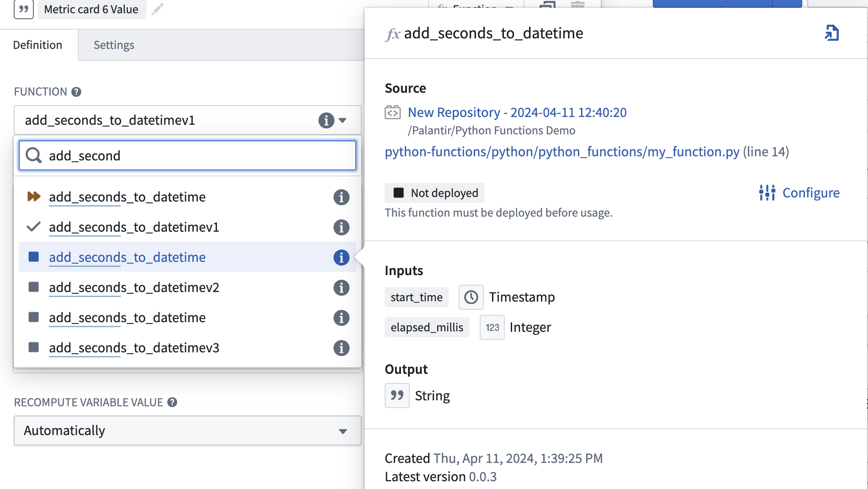868x489 pixels.
Task: Click the Timestamp clock icon
Action: tap(471, 297)
